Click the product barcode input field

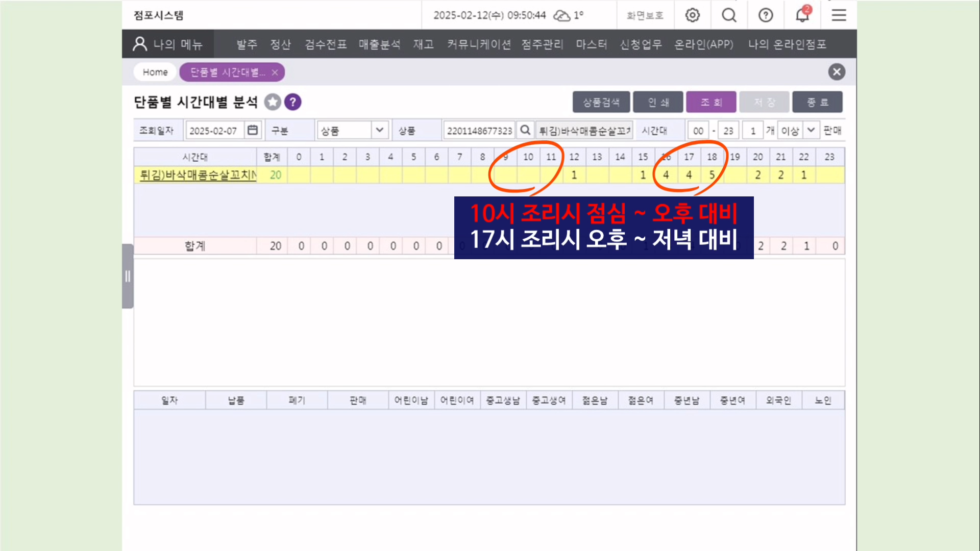coord(479,131)
